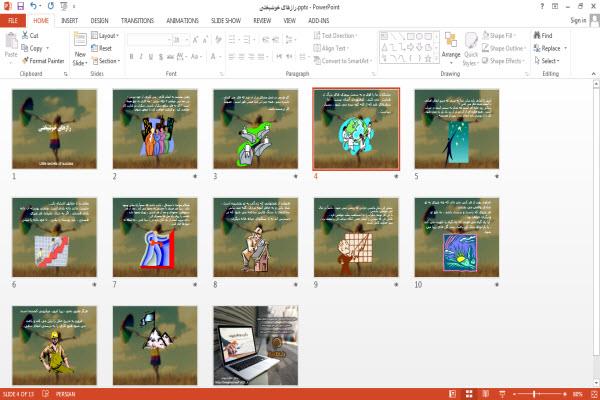Open the TRANSITIONS tab
Screen dimensions: 600x400
(x=137, y=21)
